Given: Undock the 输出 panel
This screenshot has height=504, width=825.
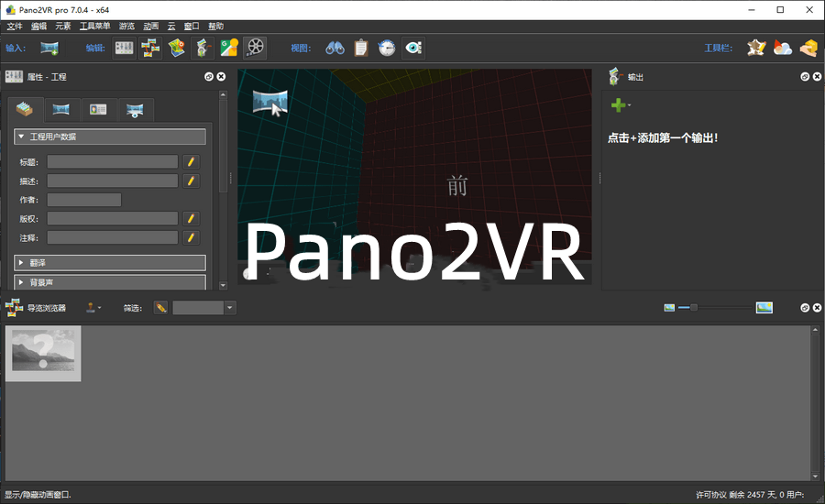Looking at the screenshot, I should click(805, 77).
